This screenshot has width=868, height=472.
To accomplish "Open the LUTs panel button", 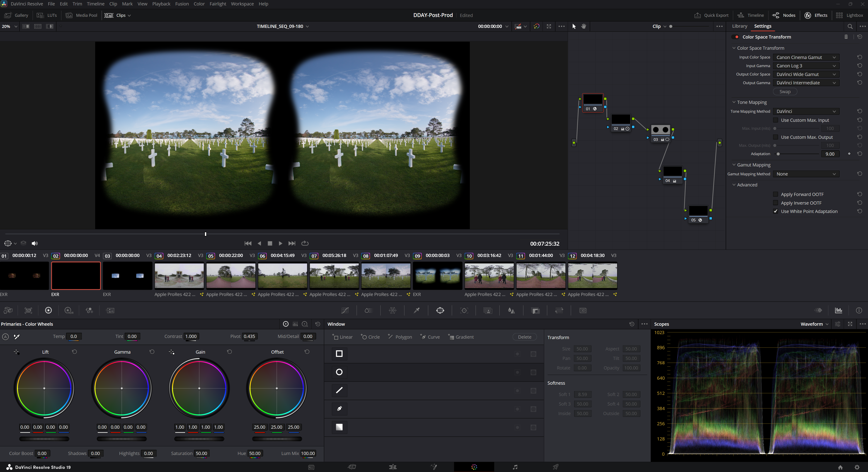I will (x=47, y=15).
